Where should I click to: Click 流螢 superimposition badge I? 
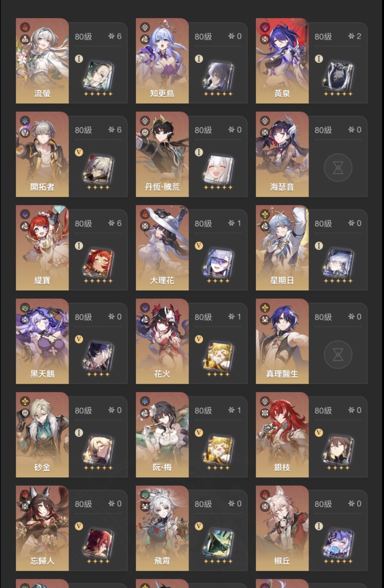click(x=79, y=58)
